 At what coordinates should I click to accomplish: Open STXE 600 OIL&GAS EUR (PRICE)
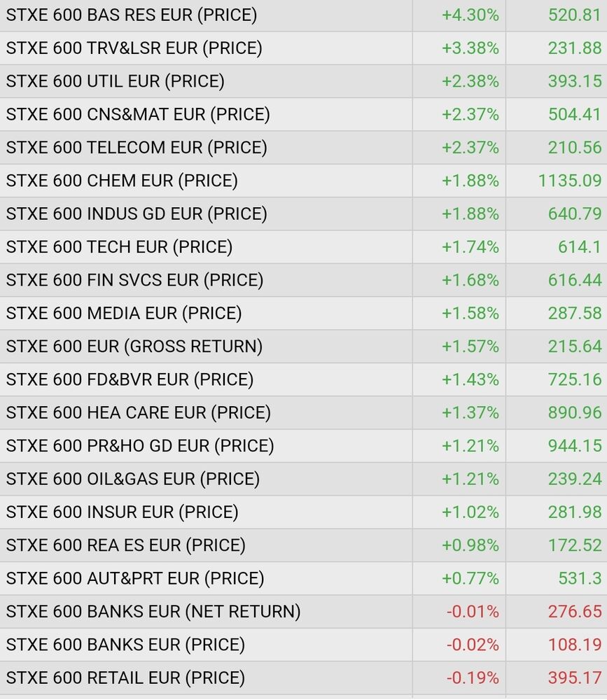point(133,479)
